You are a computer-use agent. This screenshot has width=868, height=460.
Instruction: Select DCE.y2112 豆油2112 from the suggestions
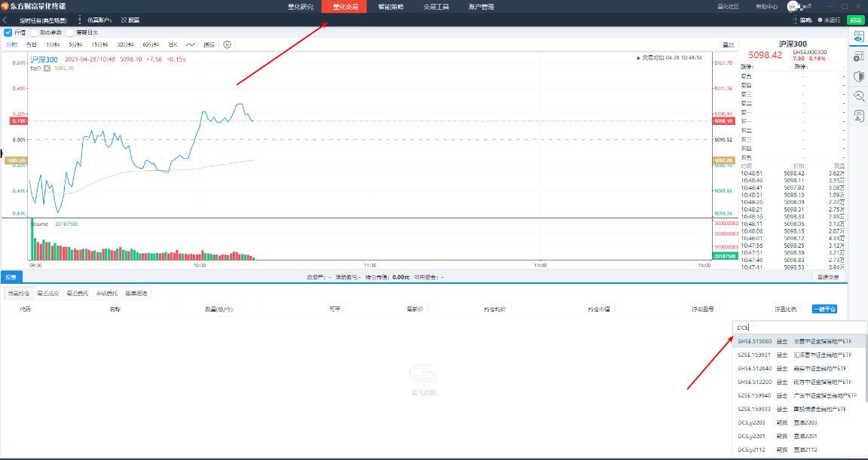click(x=799, y=449)
